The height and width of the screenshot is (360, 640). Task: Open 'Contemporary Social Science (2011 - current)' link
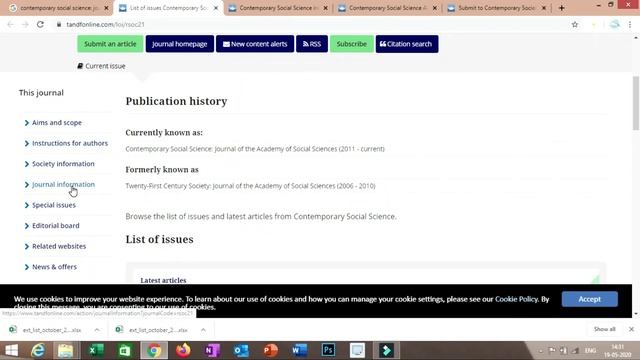[255, 149]
